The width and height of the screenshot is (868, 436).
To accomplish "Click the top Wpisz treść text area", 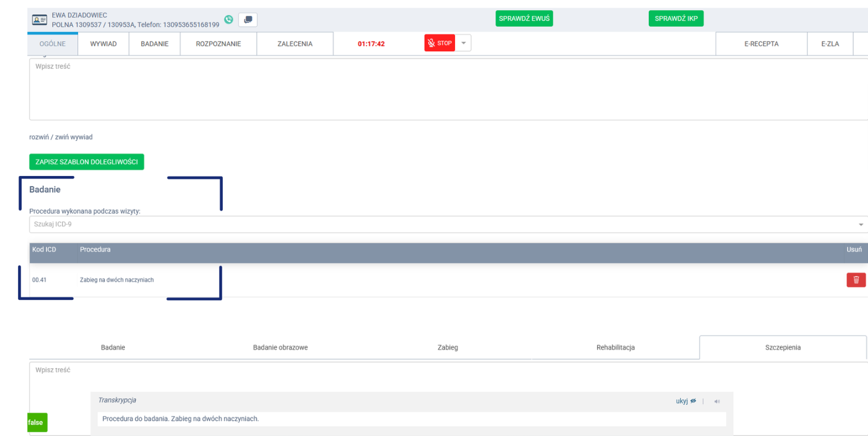I will 446,88.
